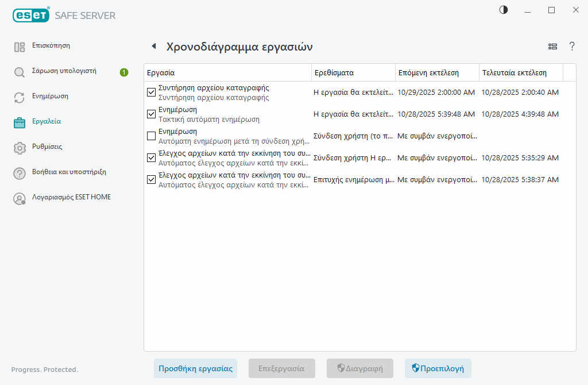Click the Προσθήκη εργασίας button
The height and width of the screenshot is (385, 588).
coord(195,368)
